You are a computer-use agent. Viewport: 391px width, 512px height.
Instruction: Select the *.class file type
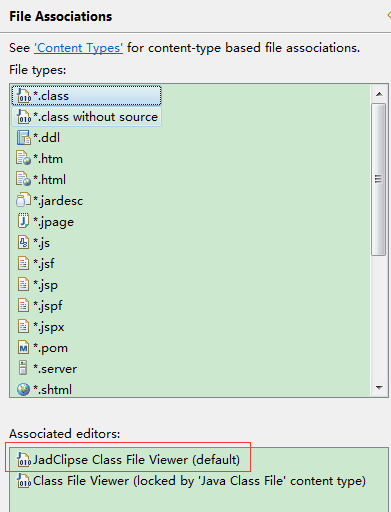(x=86, y=96)
